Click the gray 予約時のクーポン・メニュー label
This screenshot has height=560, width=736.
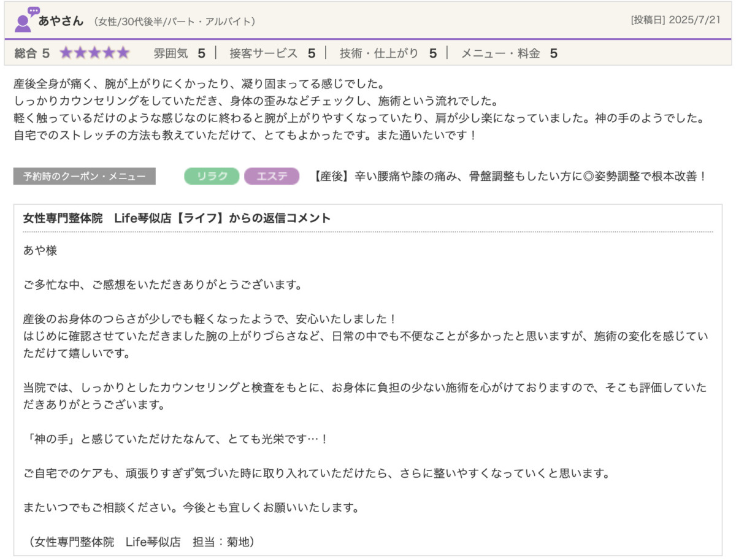click(x=85, y=177)
